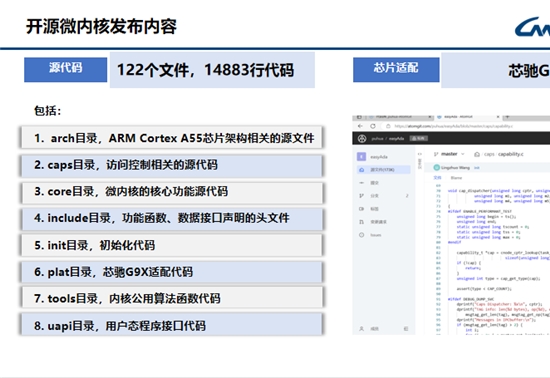
Task: Click the company logo at the slide top
Action: 532,27
